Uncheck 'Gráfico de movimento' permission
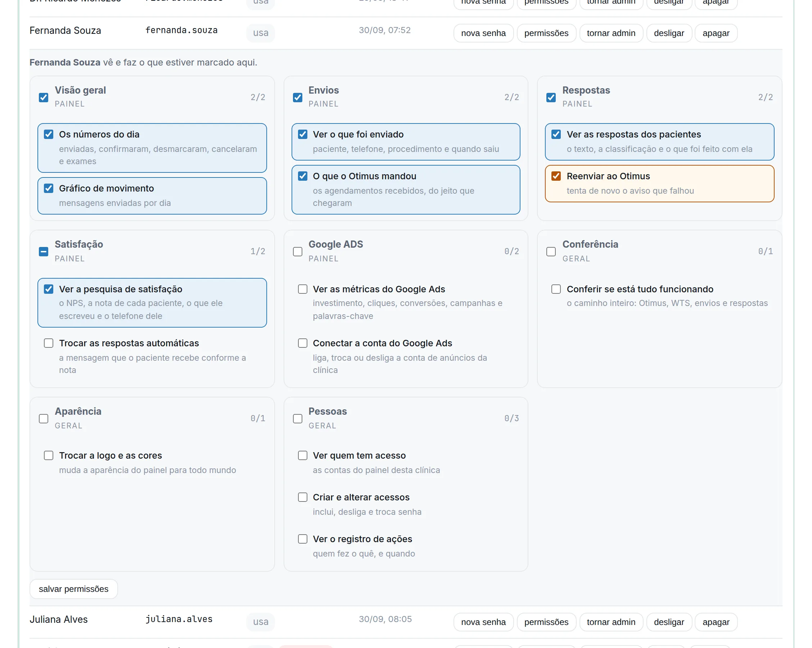This screenshot has width=812, height=648. click(49, 188)
